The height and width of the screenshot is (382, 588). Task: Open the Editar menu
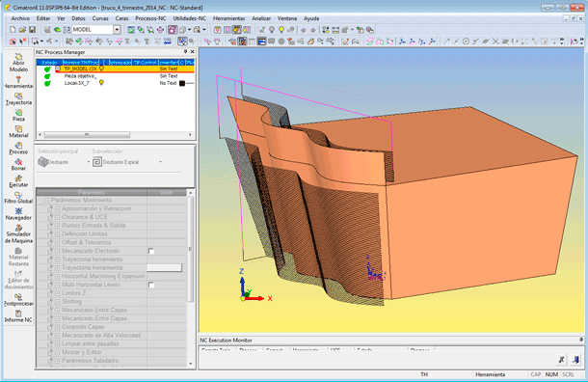click(43, 18)
